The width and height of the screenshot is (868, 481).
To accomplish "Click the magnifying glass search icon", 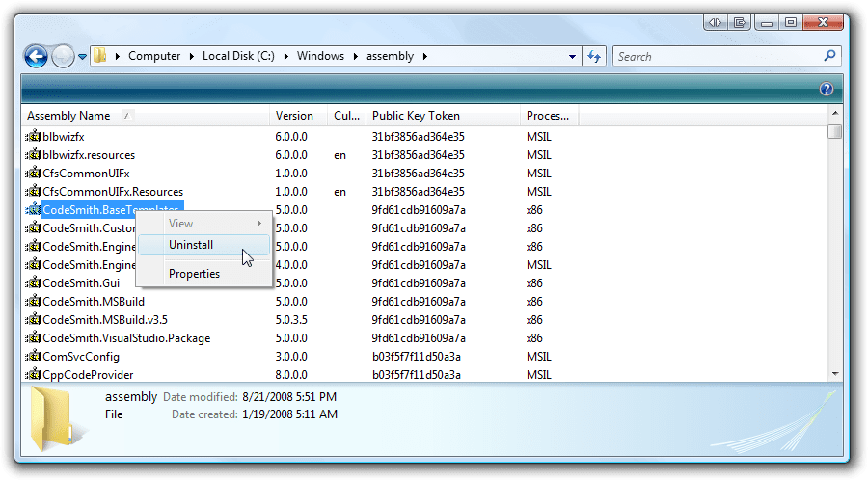I will [x=829, y=55].
